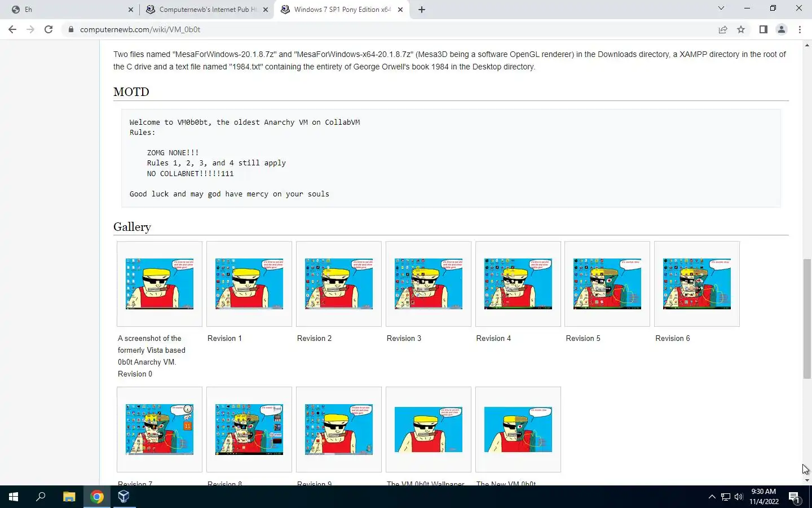812x508 pixels.
Task: Click 'Revision 3' caption
Action: (404, 338)
